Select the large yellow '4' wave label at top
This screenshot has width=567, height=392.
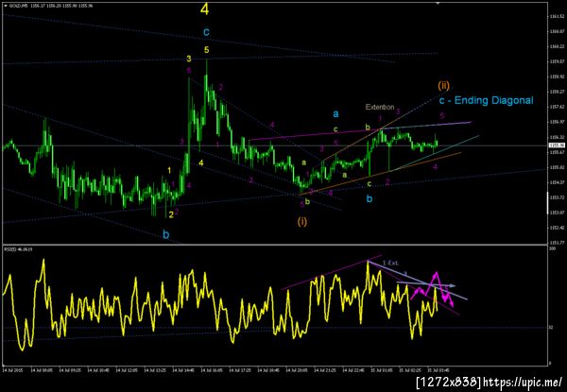click(x=205, y=9)
